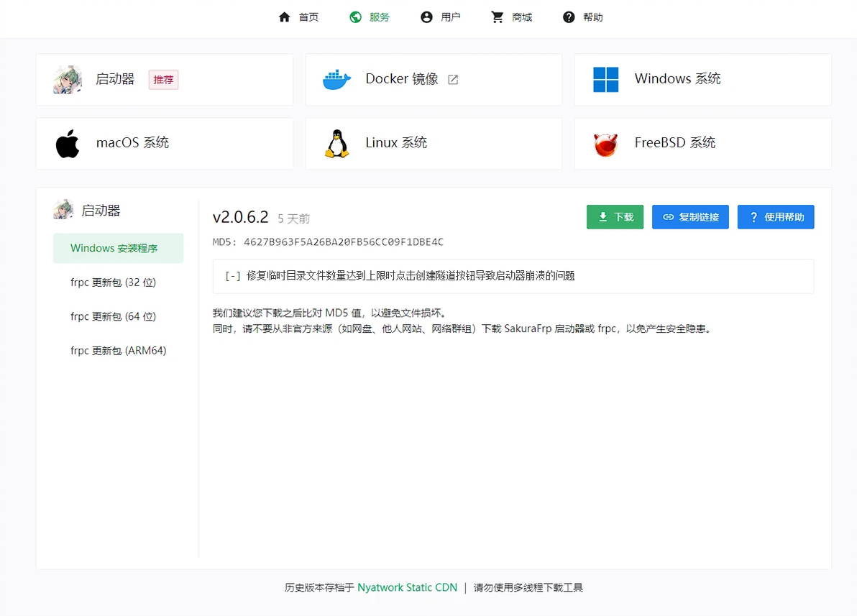Viewport: 857px width, 616px height.
Task: Select the FreeBSD 系统 card
Action: [703, 144]
